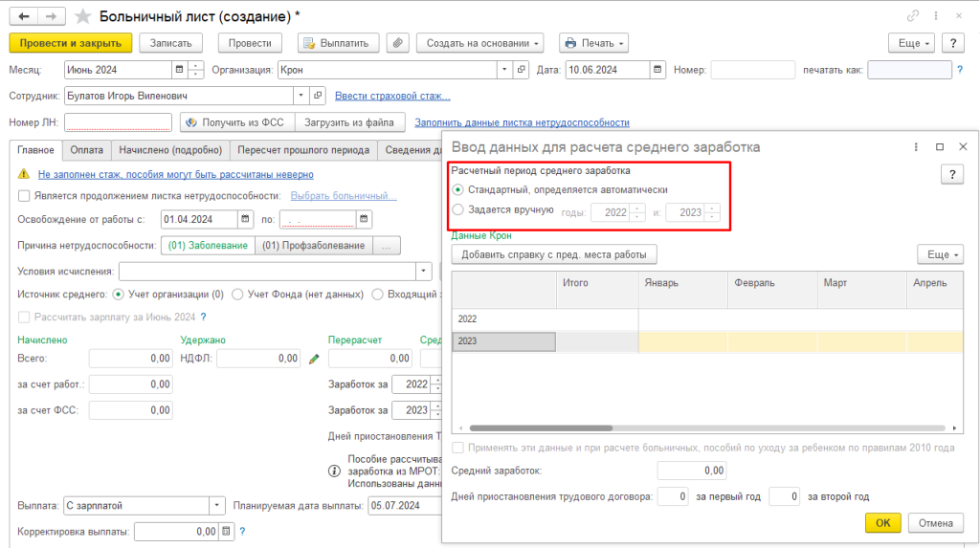Add document to favorites with star icon
Viewport: 980px width, 548px height.
(x=82, y=16)
